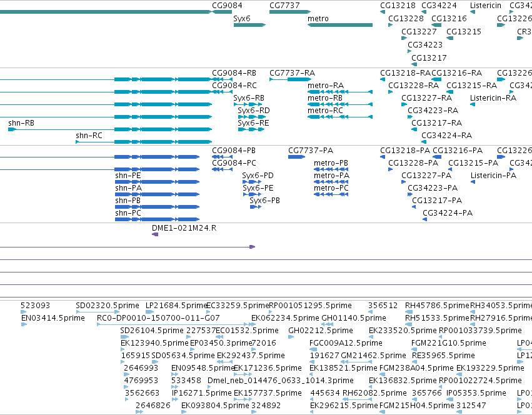
Task: Open the CG9084 gene label
Action: [227, 6]
